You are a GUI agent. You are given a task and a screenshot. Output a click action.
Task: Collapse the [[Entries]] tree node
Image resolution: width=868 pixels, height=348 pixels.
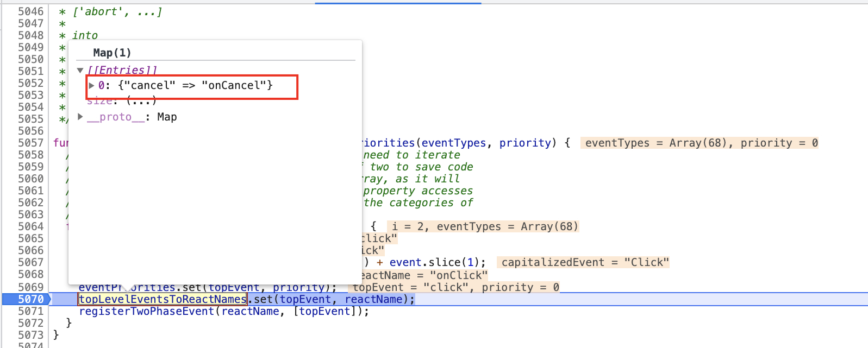point(80,70)
